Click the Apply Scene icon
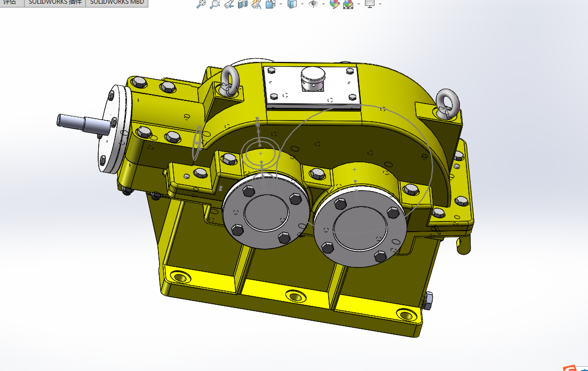588x371 pixels. (x=348, y=4)
